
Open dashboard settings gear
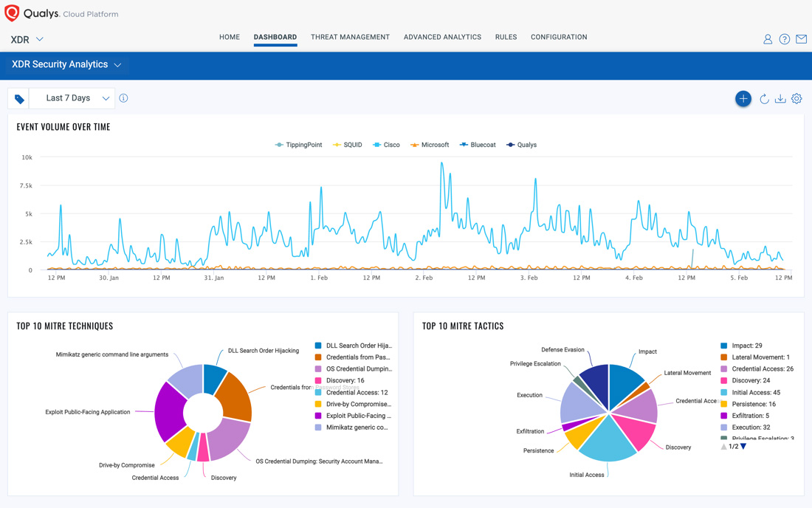(796, 99)
